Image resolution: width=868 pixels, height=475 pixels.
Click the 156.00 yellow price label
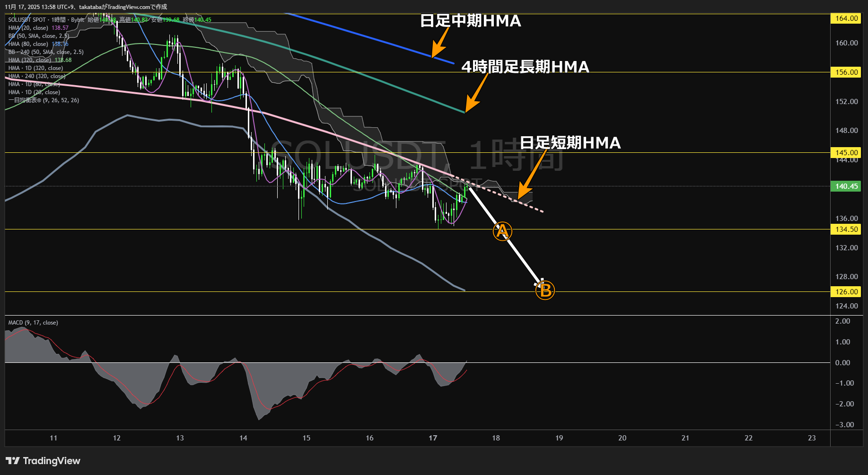coord(846,72)
